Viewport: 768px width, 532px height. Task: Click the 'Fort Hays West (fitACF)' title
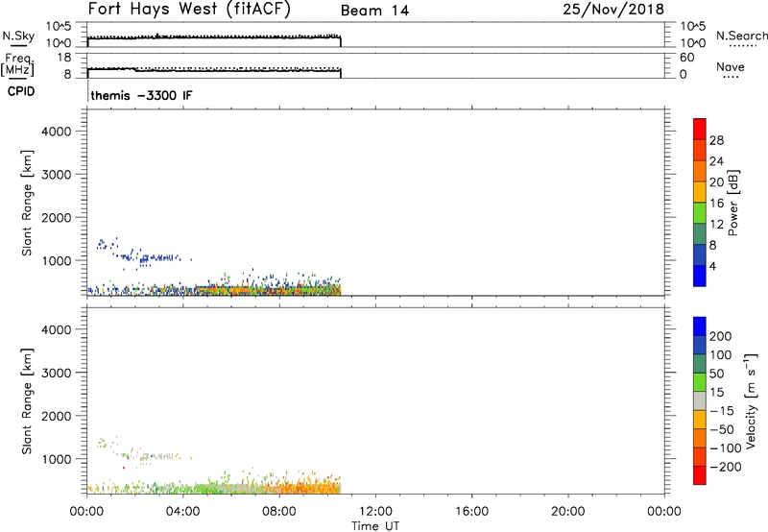pyautogui.click(x=189, y=10)
